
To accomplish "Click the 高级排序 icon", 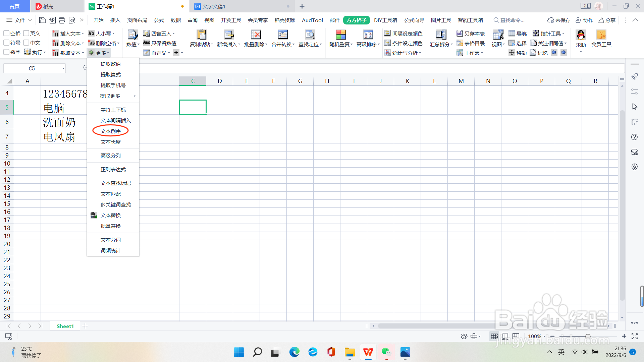I will 368,35.
